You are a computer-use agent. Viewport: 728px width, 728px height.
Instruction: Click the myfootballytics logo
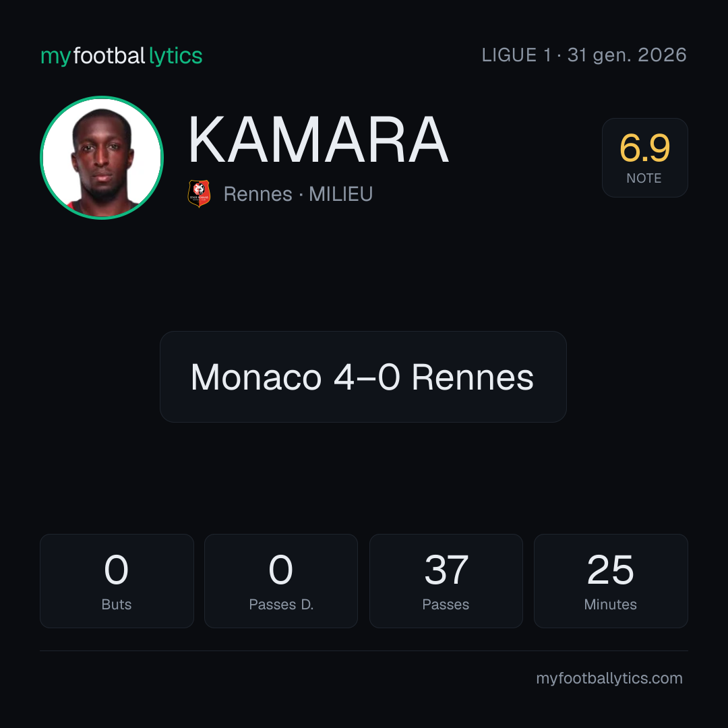pos(121,56)
